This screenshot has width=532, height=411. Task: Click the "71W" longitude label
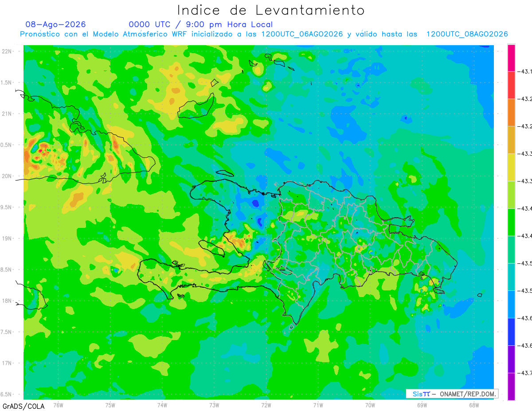[318, 405]
